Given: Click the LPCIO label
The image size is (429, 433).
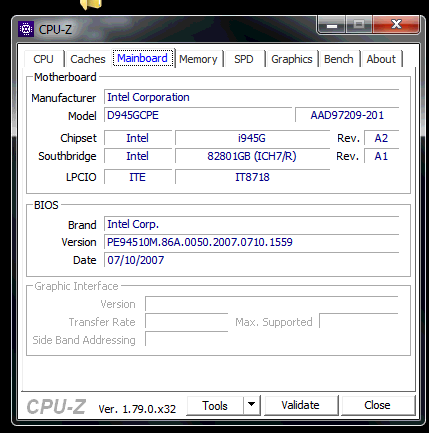Looking at the screenshot, I should [x=81, y=177].
